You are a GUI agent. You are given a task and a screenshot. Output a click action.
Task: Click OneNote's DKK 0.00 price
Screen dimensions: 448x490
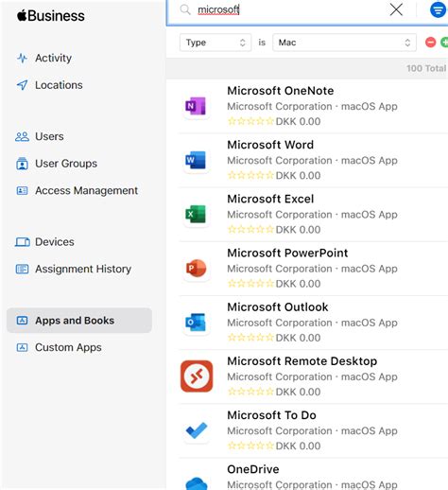298,121
